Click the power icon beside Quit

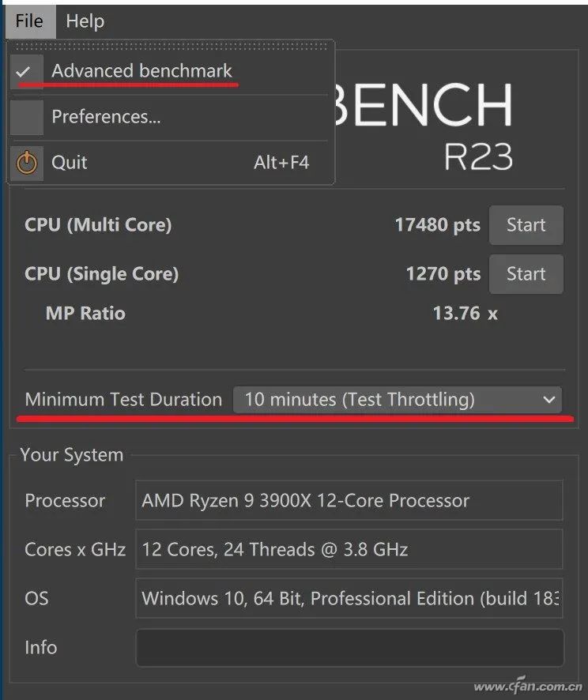[27, 163]
